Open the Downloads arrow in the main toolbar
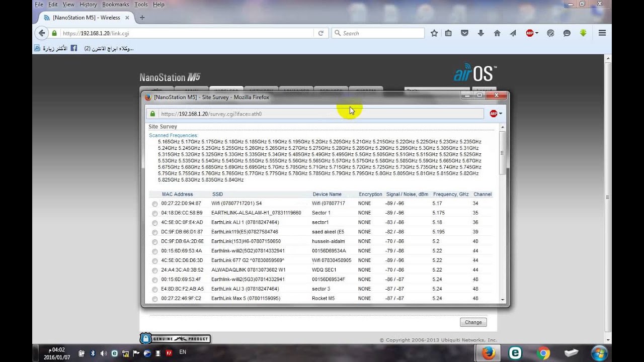644x362 pixels. pos(480,33)
